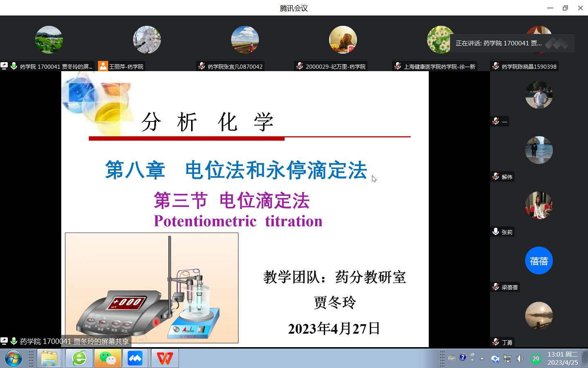Select 丁勇's sunset avatar thumbnail
The width and height of the screenshot is (588, 368).
coord(539,315)
